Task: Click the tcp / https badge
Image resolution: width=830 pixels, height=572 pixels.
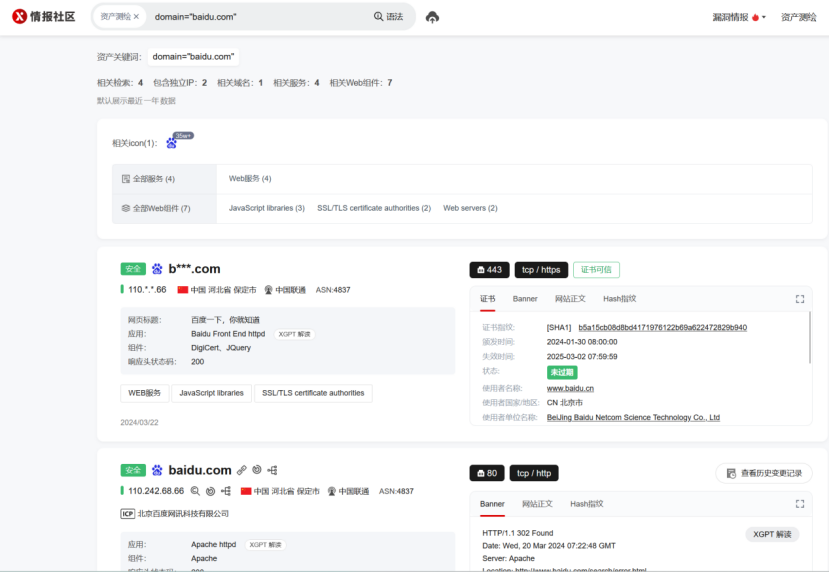Action: tap(541, 270)
